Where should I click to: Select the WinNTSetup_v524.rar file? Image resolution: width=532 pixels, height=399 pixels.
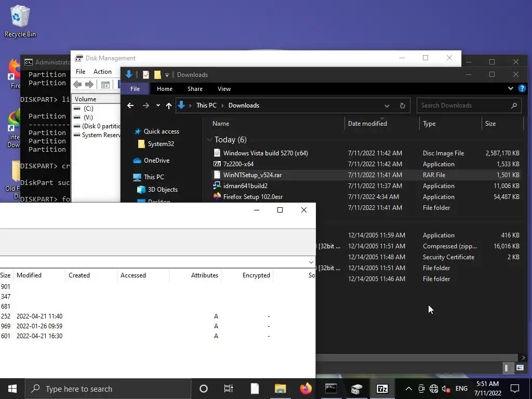tap(252, 175)
